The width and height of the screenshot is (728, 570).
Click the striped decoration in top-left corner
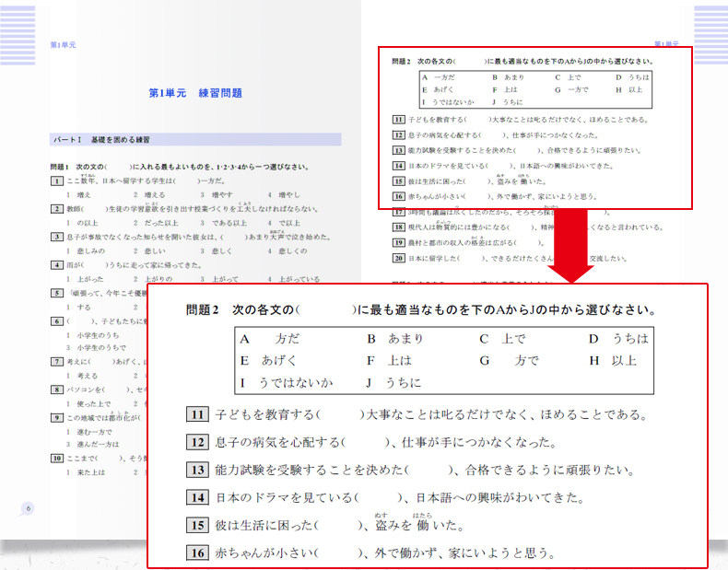[x=18, y=35]
